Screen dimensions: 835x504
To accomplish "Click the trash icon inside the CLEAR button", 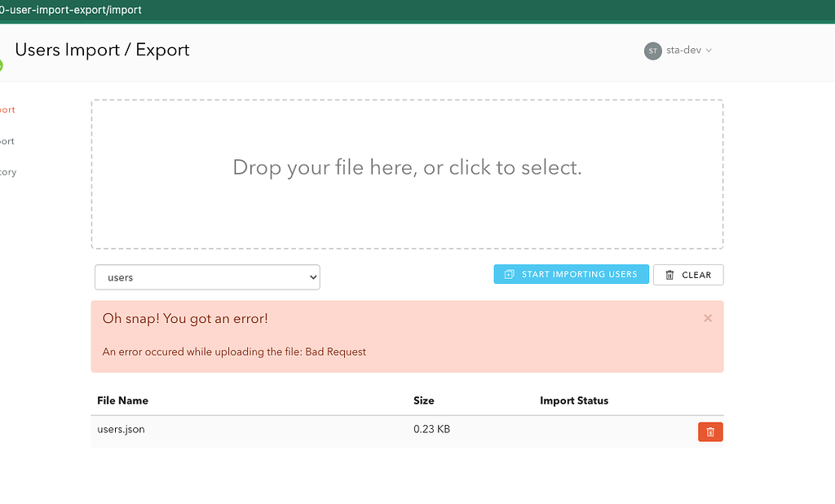I will coord(668,275).
